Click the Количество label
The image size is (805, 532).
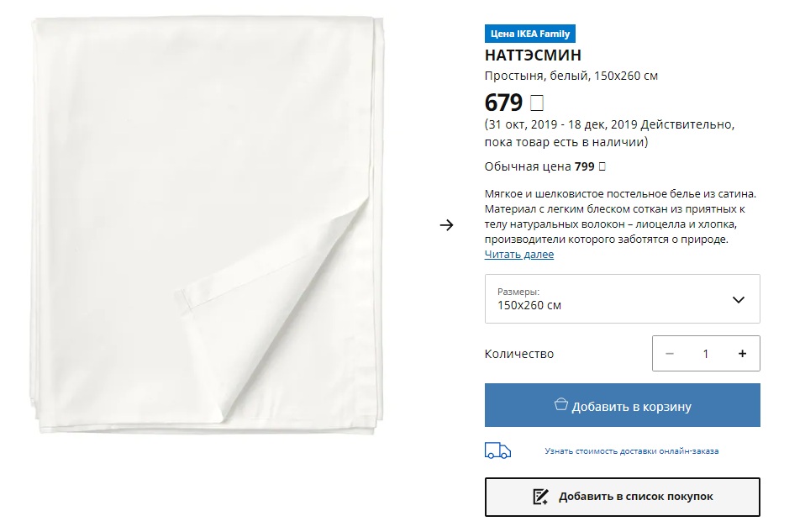519,354
